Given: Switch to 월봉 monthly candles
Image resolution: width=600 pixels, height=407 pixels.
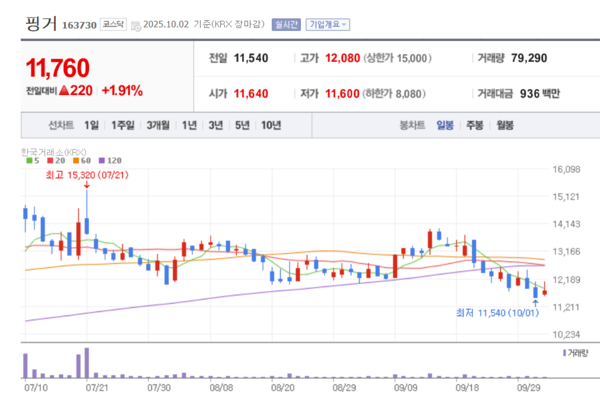Looking at the screenshot, I should point(504,125).
